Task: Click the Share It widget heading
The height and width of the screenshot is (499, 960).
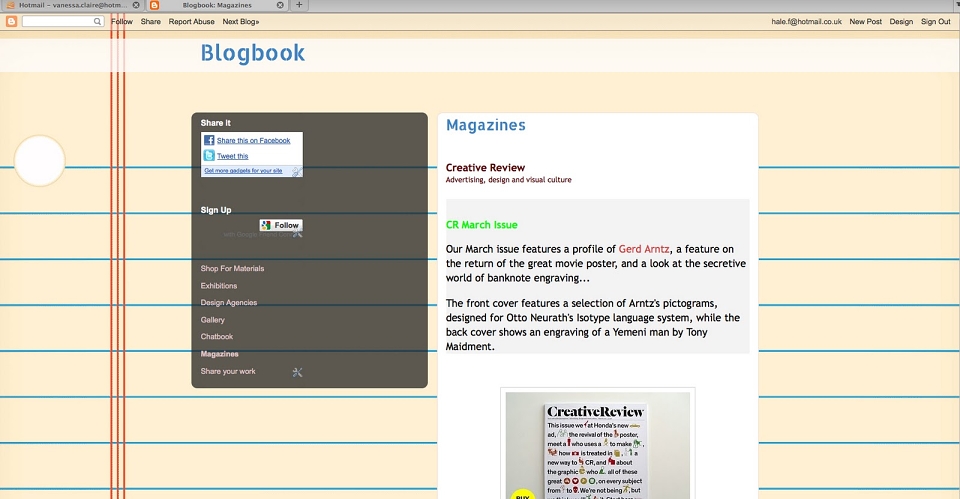Action: pyautogui.click(x=216, y=123)
